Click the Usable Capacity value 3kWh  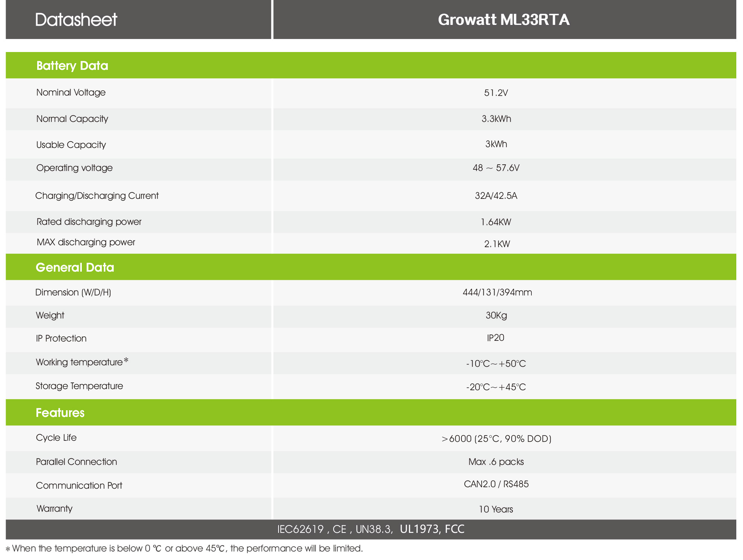[496, 144]
